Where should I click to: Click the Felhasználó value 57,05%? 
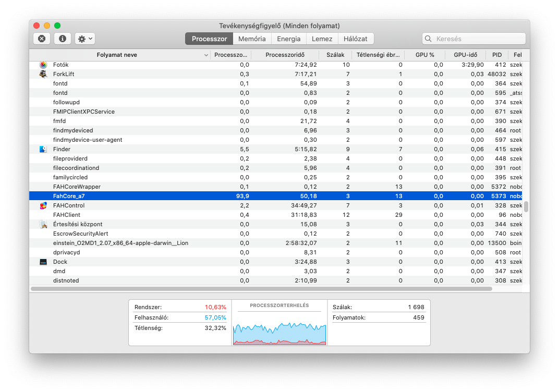click(215, 317)
